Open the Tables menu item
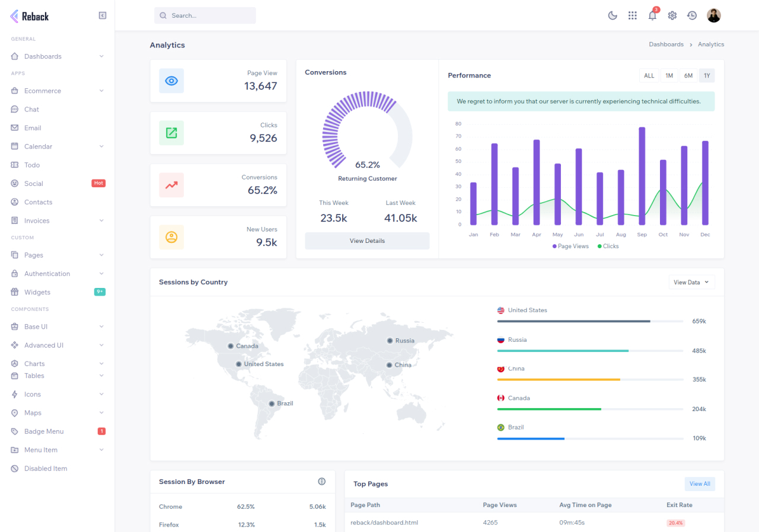The height and width of the screenshot is (532, 759). click(x=58, y=376)
